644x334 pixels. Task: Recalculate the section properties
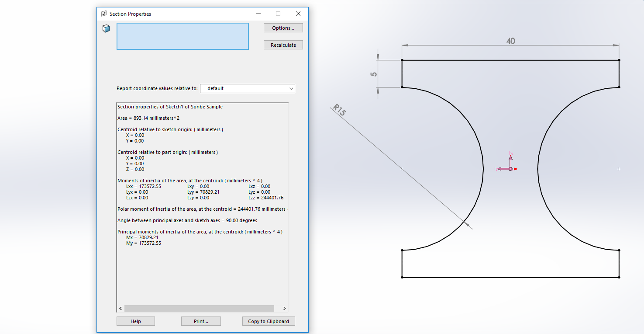pyautogui.click(x=283, y=45)
